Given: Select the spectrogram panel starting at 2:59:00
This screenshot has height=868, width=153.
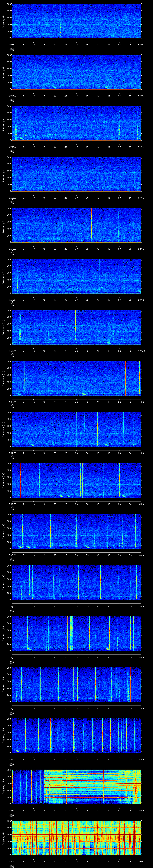Looking at the screenshot, I should tap(76, 327).
